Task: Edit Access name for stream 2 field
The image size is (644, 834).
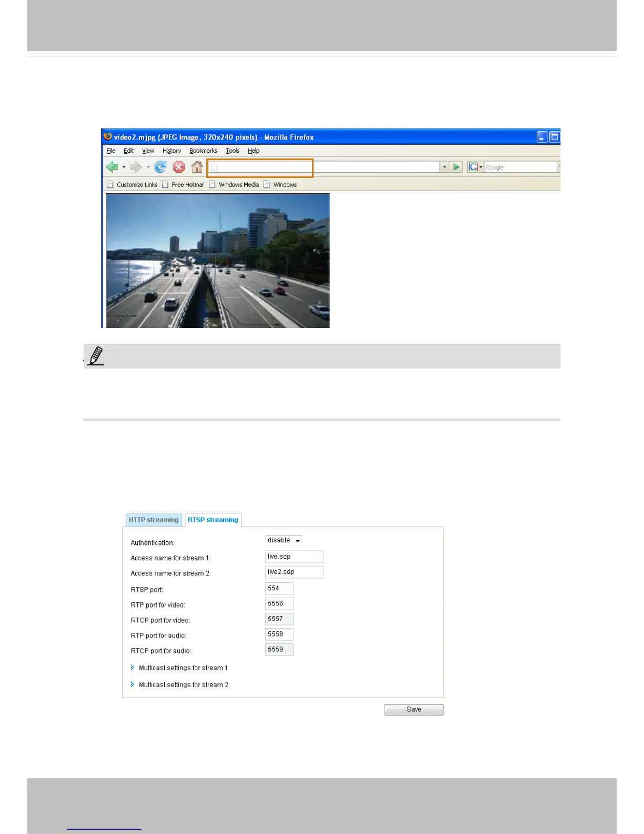Action: tap(294, 572)
